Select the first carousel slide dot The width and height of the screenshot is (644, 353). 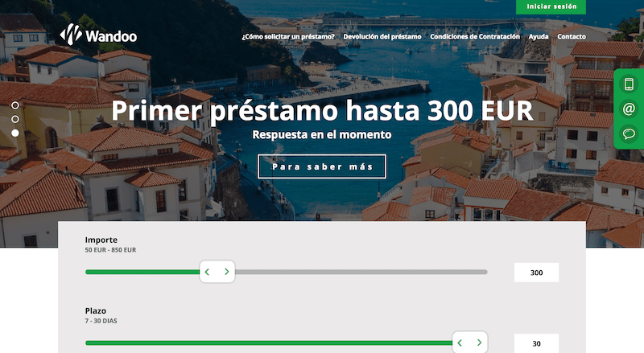coord(15,105)
